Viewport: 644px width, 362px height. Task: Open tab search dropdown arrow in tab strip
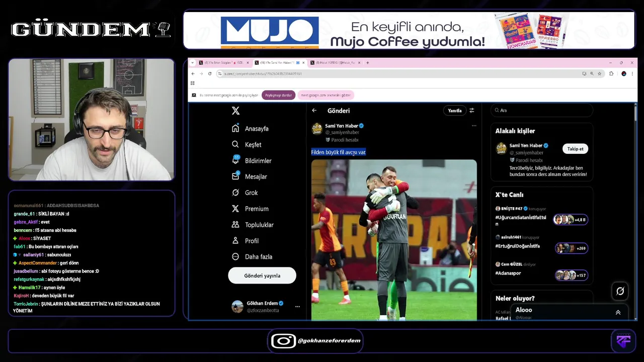pos(193,63)
